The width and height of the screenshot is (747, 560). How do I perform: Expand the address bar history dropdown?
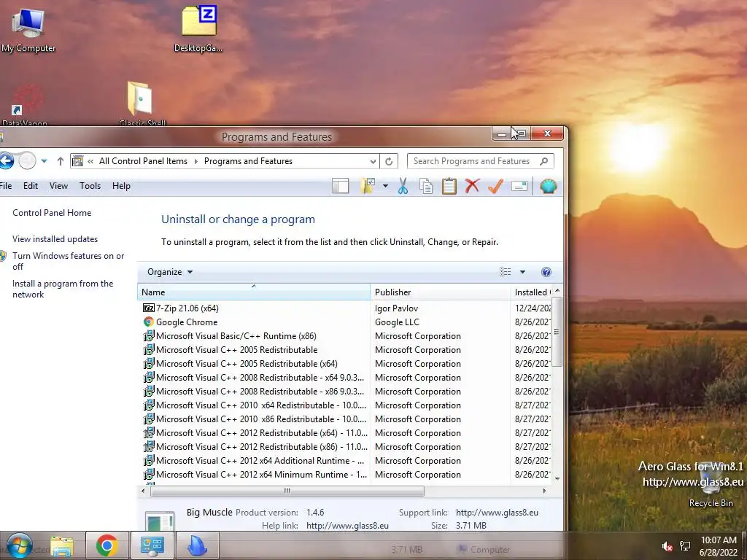click(x=373, y=161)
